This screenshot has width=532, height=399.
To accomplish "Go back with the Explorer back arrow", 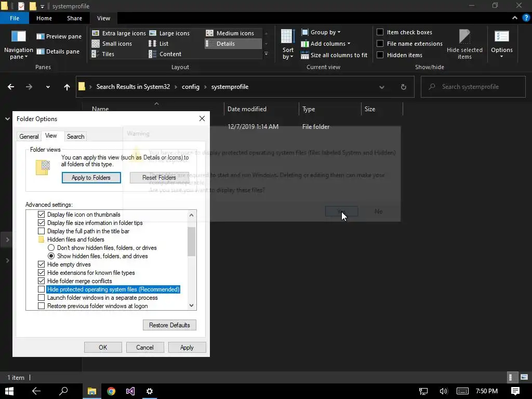I will tap(11, 87).
